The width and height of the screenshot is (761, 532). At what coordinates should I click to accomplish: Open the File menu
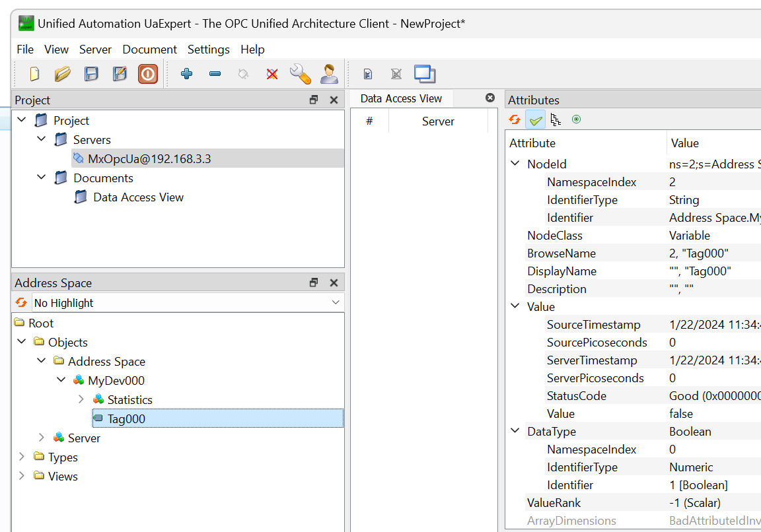pyautogui.click(x=25, y=50)
